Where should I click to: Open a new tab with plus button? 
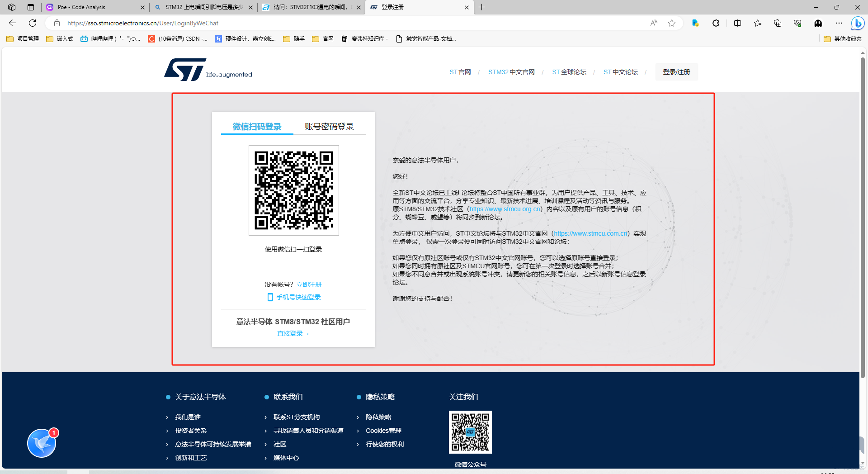pos(482,7)
